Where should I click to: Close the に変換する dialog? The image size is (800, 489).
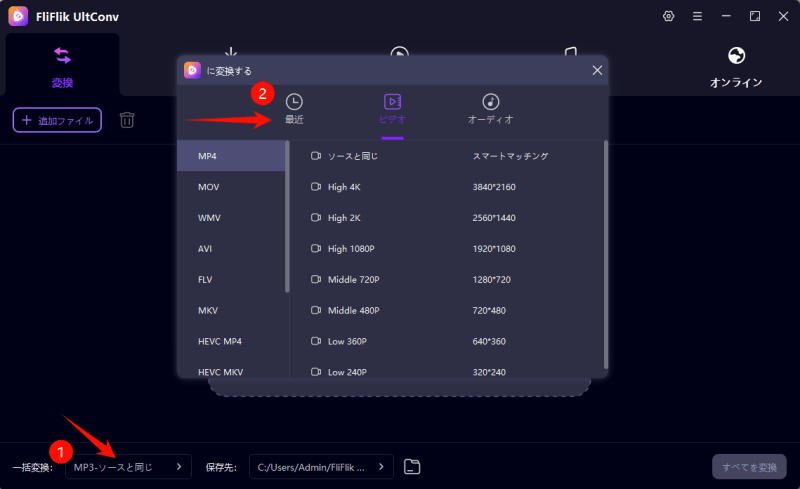point(597,70)
